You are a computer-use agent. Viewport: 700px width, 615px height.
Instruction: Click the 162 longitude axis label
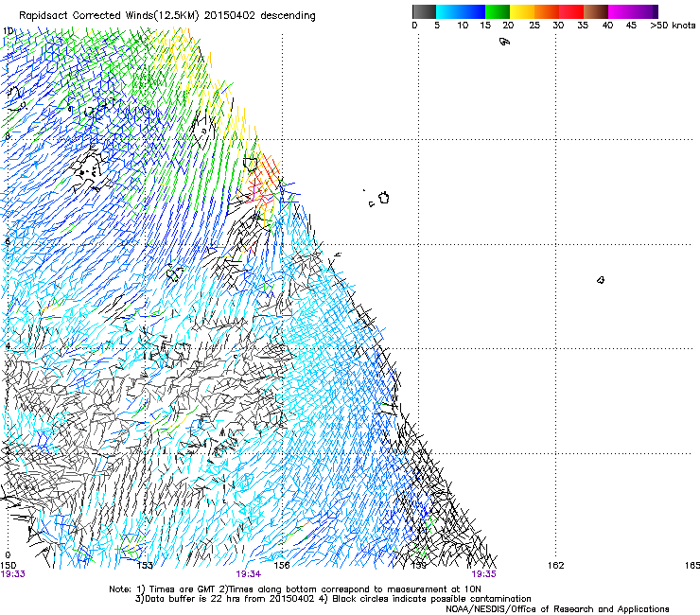click(x=556, y=566)
